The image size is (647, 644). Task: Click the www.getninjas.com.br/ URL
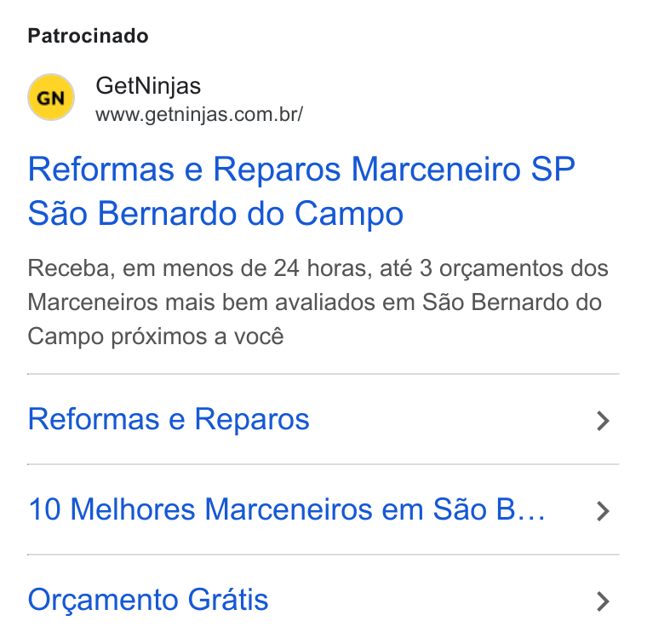coord(199,114)
